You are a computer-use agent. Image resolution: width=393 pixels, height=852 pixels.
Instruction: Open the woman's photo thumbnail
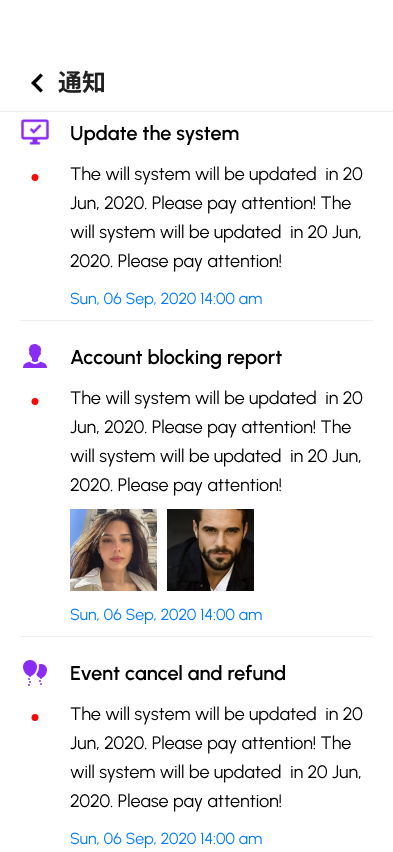pyautogui.click(x=114, y=550)
